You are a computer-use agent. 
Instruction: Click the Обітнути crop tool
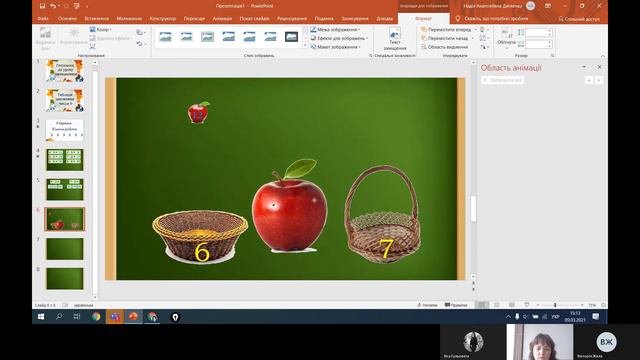(507, 38)
